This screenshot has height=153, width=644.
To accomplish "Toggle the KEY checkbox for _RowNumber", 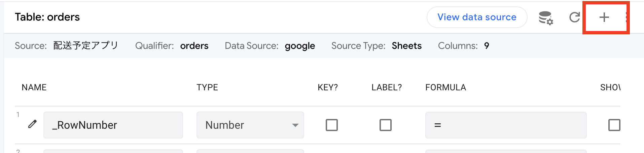I will tap(331, 125).
